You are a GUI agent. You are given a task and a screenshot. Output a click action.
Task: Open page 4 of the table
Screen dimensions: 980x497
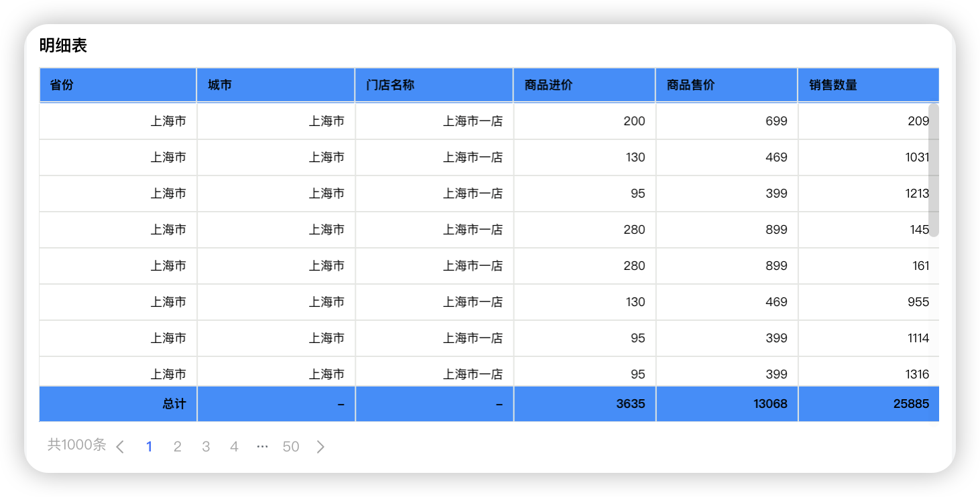pos(234,446)
